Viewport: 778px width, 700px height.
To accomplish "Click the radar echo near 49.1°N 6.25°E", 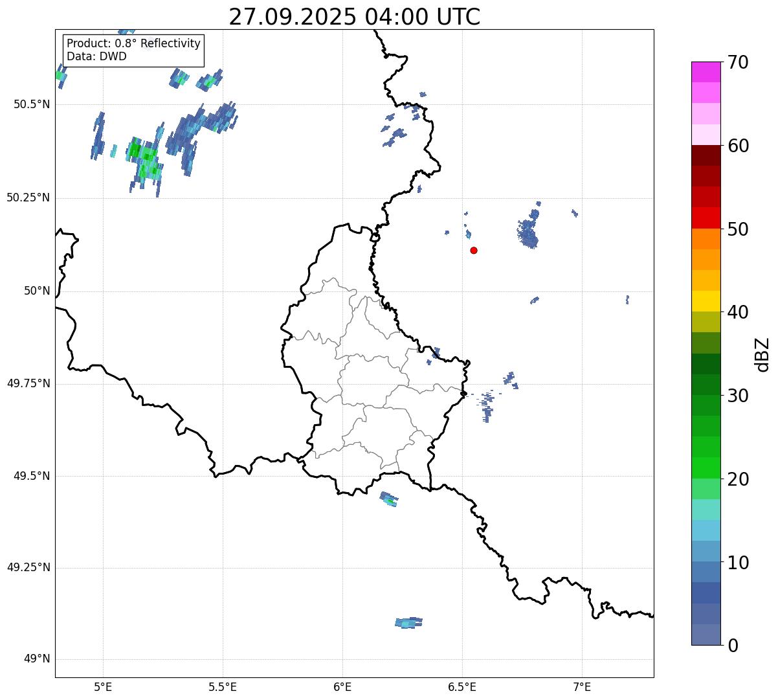I will 408,622.
